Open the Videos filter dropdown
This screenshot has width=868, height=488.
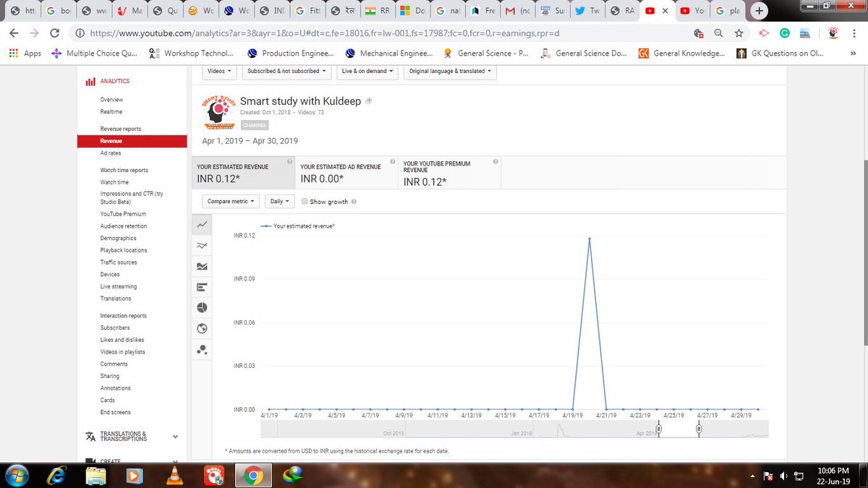point(219,71)
